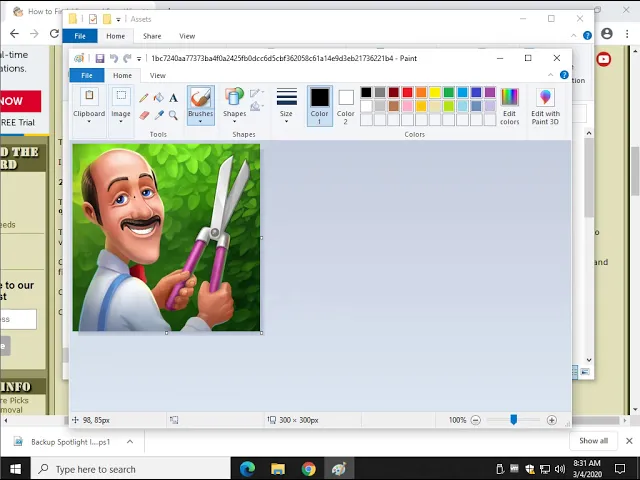Open the notification center icon
640x480 pixels.
point(620,469)
